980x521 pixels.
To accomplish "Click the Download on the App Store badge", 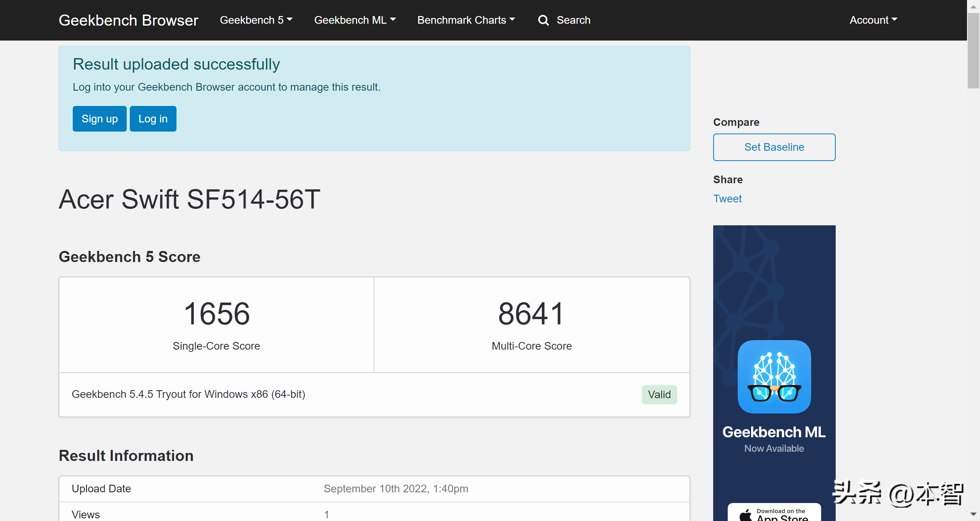I will pos(774,513).
